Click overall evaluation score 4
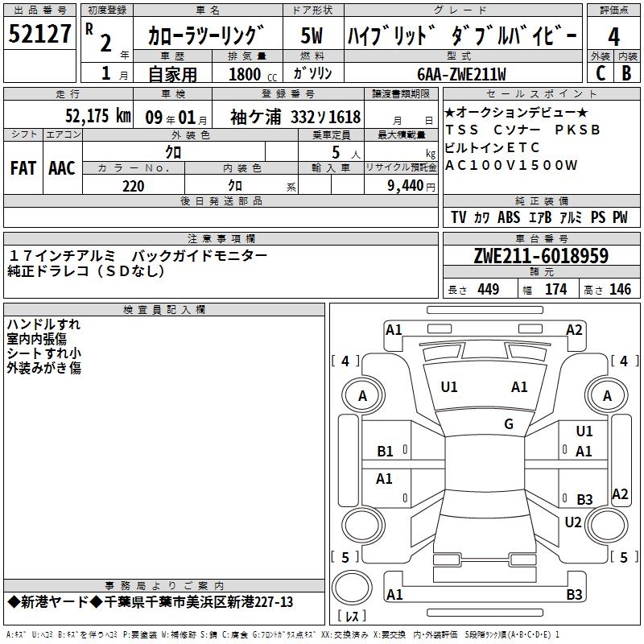 coord(613,36)
